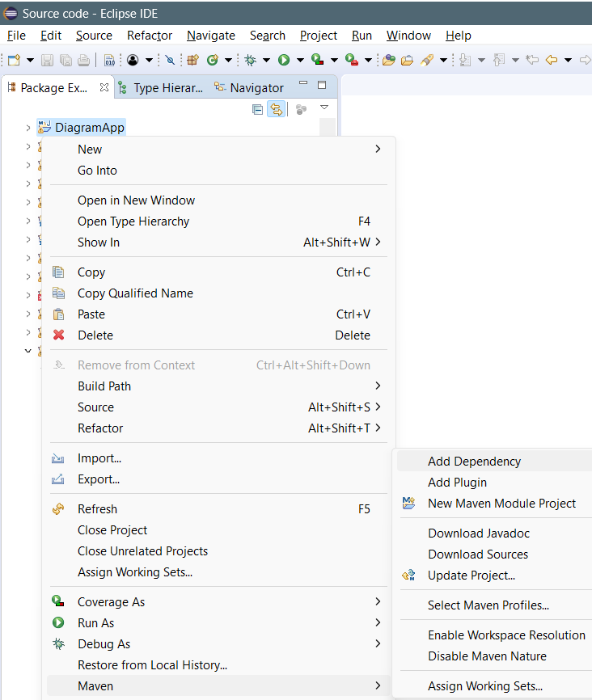
Task: Click Delete in the context menu
Action: [95, 335]
